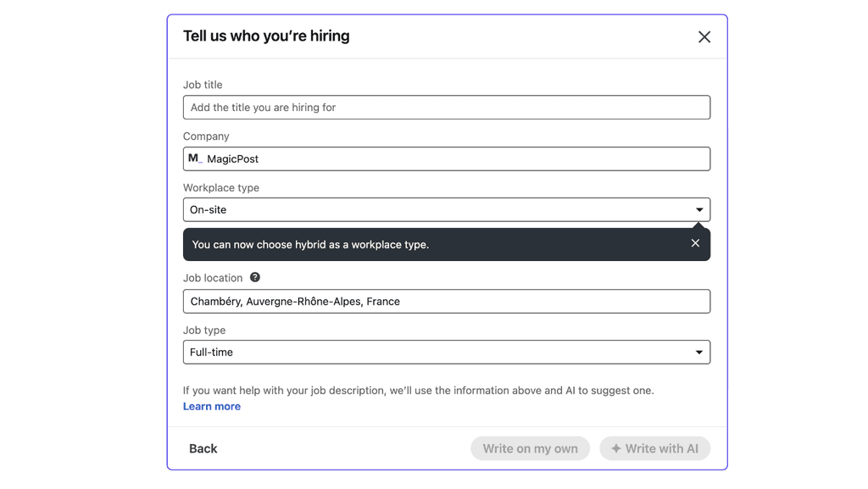Click the Full-time selected value
Image resolution: width=868 pixels, height=489 pixels.
pos(210,352)
